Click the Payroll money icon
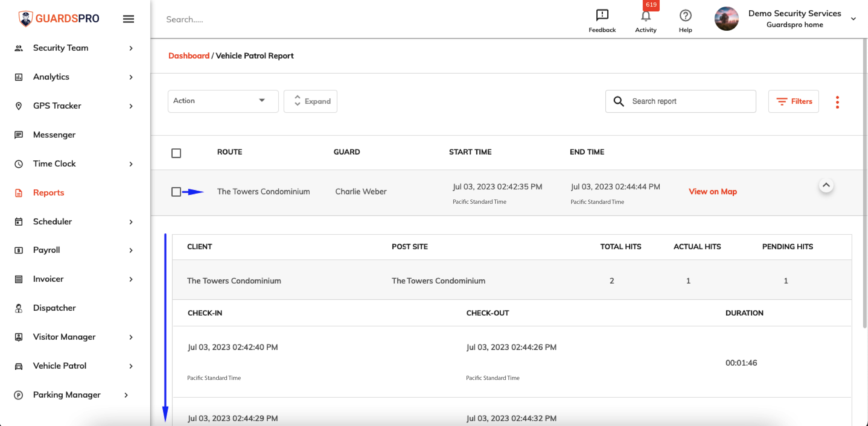This screenshot has height=426, width=868. pos(19,250)
